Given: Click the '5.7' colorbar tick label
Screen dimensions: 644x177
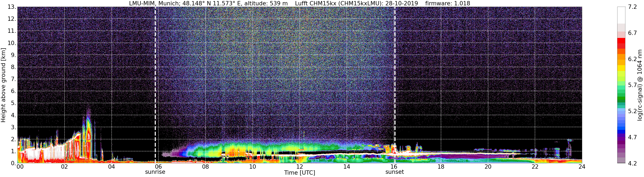Looking at the screenshot, I should [632, 85].
